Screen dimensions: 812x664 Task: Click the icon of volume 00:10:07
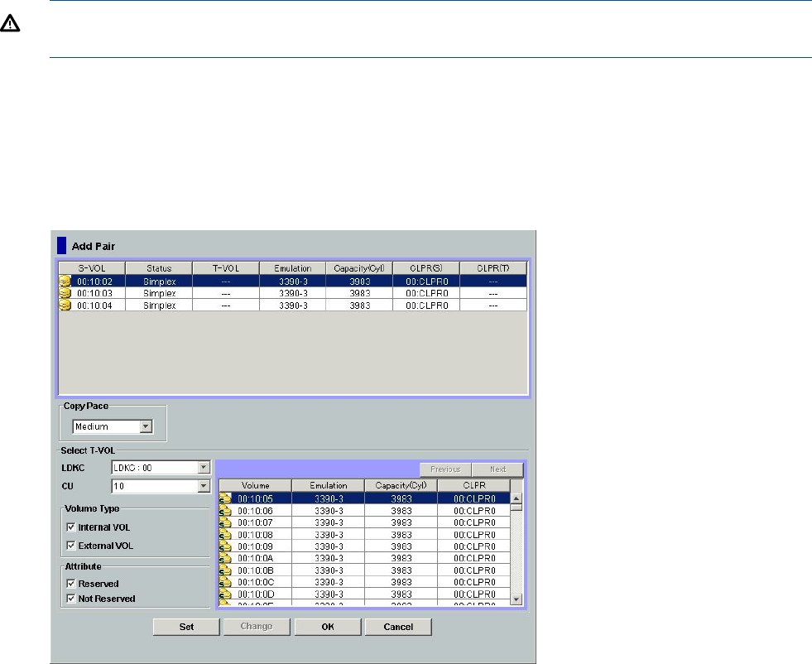click(x=225, y=522)
